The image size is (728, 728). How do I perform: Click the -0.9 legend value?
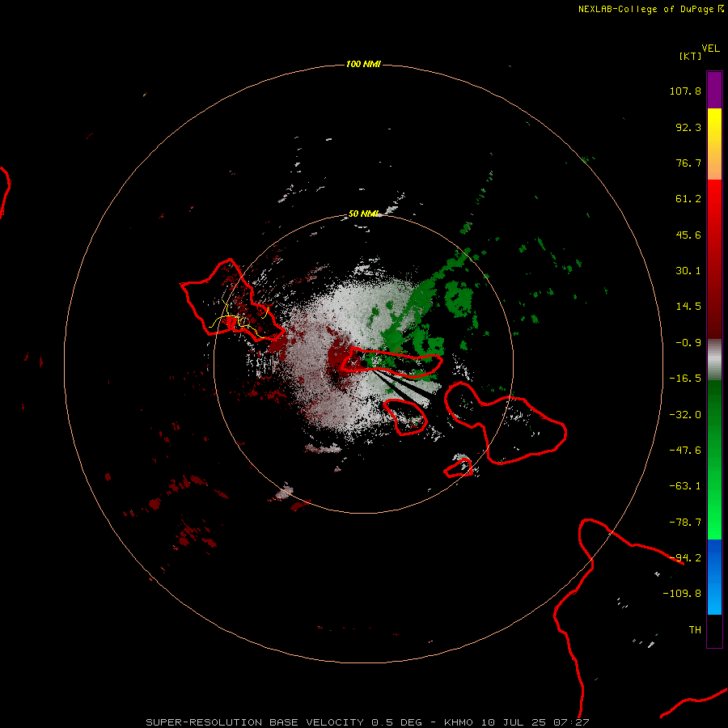tap(688, 343)
